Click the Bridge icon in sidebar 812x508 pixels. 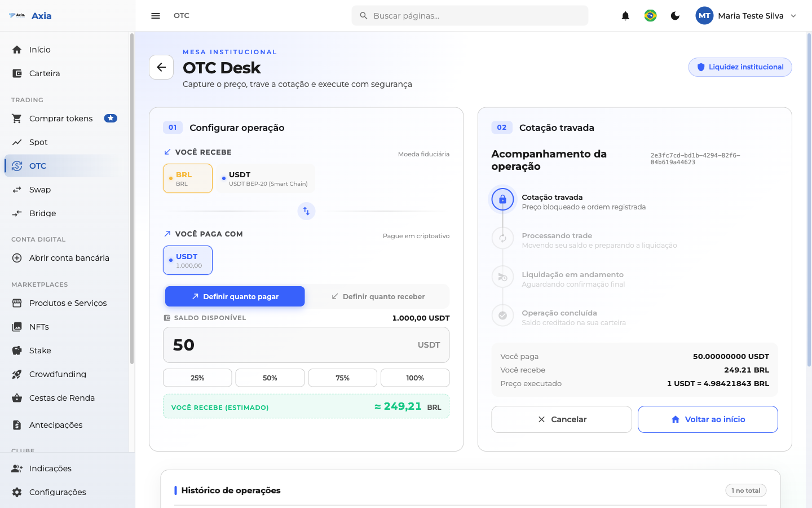[x=17, y=213]
